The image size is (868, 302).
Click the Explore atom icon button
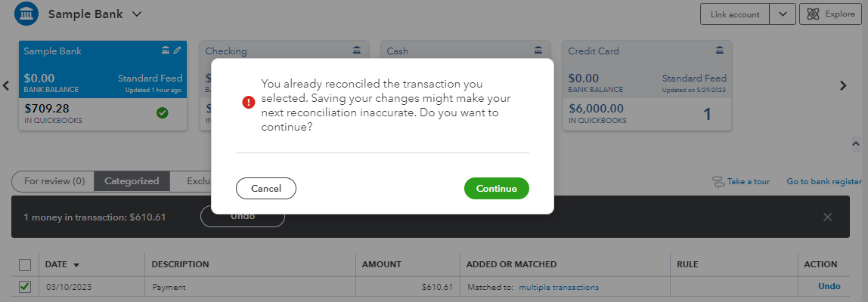click(814, 14)
